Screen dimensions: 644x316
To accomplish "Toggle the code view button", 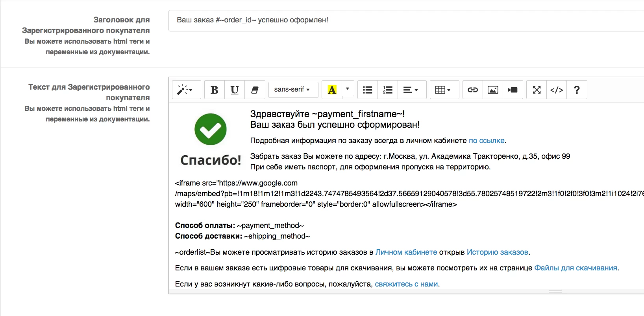I will (x=557, y=90).
